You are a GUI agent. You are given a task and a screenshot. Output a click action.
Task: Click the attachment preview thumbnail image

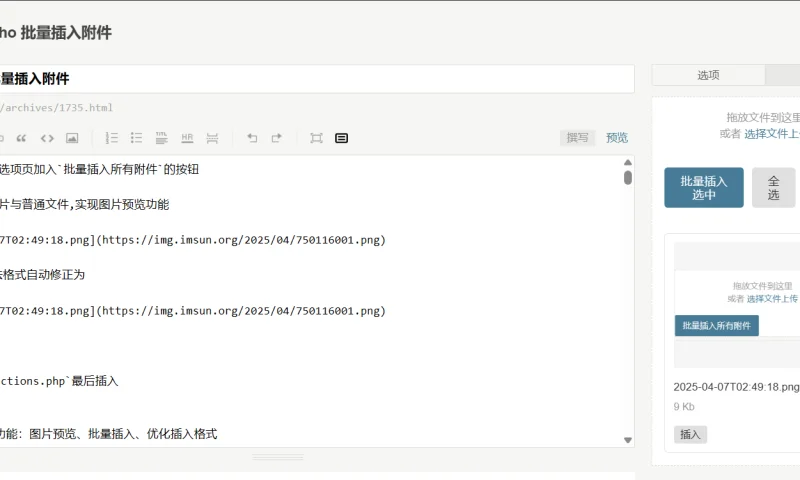(737, 305)
